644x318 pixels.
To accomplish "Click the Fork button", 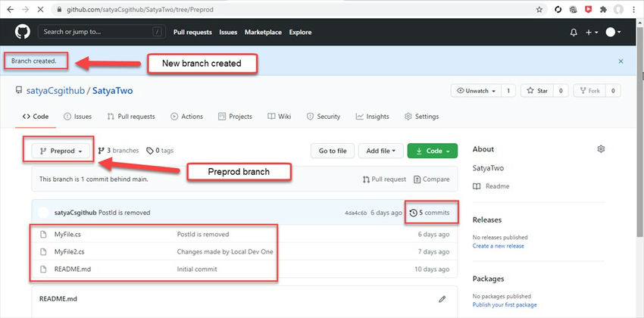I will point(589,91).
